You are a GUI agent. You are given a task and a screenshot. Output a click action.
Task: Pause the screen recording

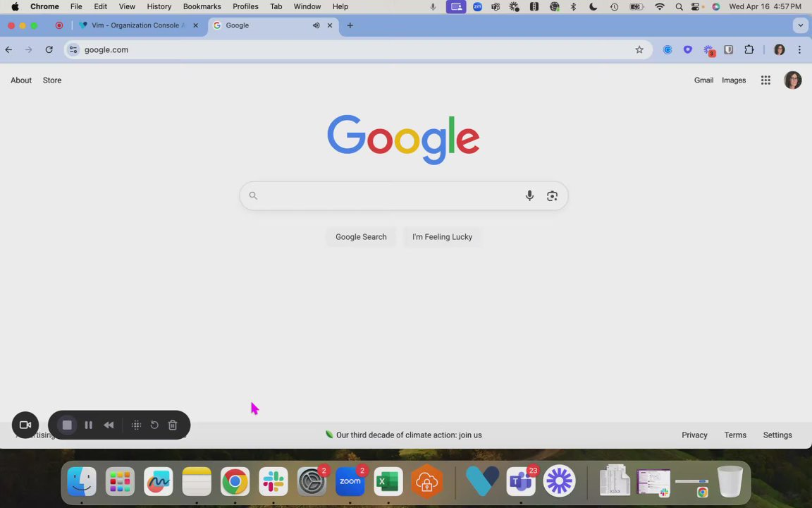coord(89,425)
